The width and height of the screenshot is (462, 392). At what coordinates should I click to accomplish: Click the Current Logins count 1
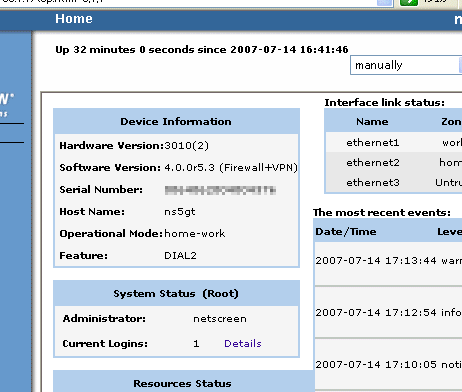tap(196, 344)
